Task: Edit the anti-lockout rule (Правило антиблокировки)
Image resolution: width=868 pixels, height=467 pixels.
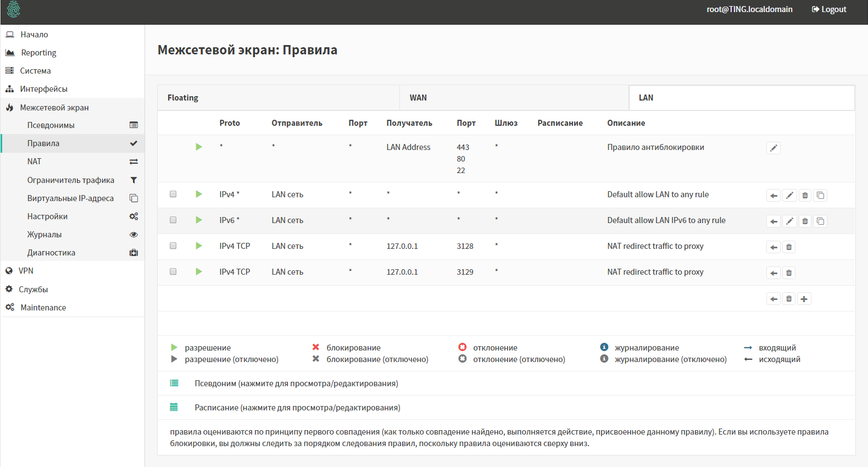Action: coord(774,148)
